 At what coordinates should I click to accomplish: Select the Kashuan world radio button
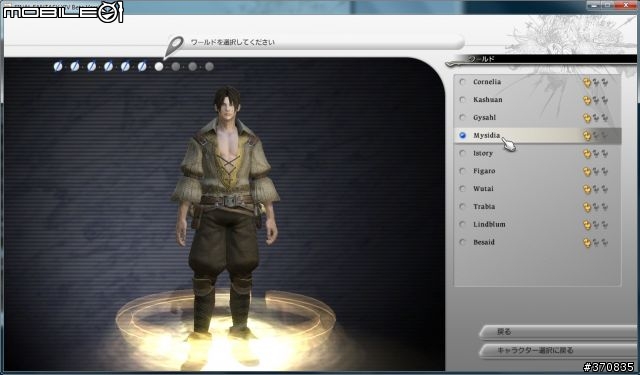click(x=462, y=100)
